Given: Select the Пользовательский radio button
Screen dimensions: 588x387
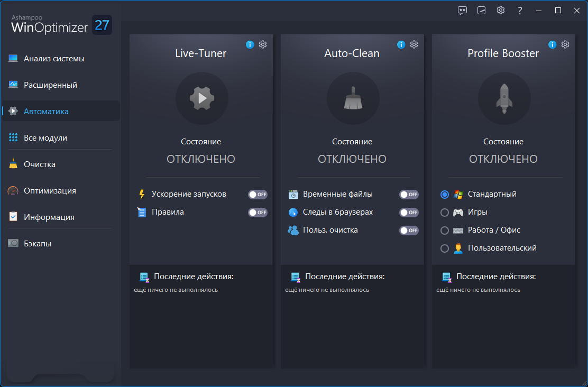Looking at the screenshot, I should coord(444,248).
